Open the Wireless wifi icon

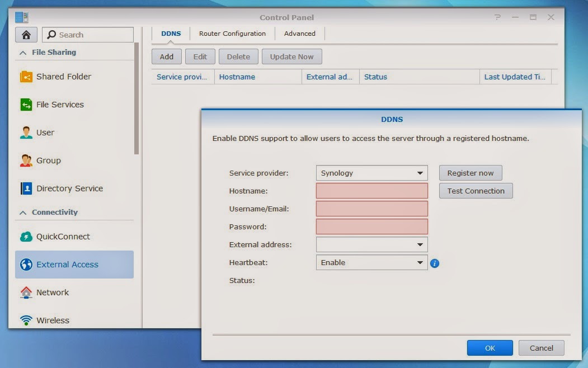coord(26,320)
